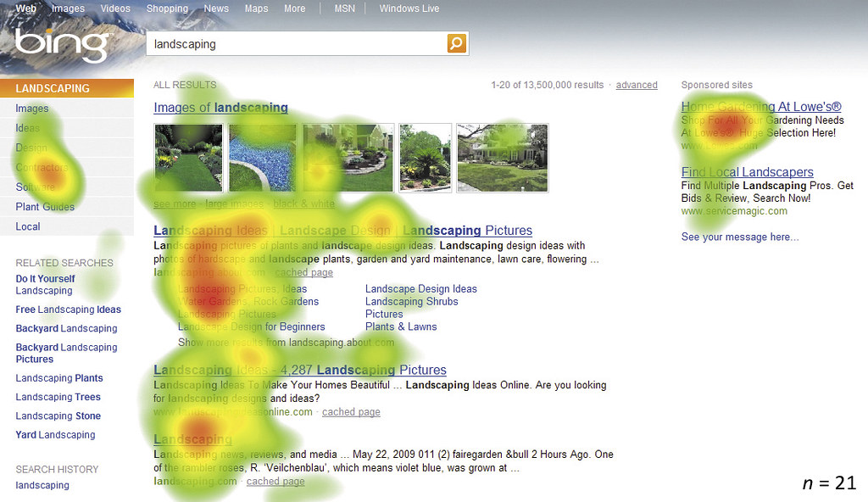Viewport: 868px width, 502px height.
Task: Open the first landscaping image thumbnail
Action: [x=188, y=158]
